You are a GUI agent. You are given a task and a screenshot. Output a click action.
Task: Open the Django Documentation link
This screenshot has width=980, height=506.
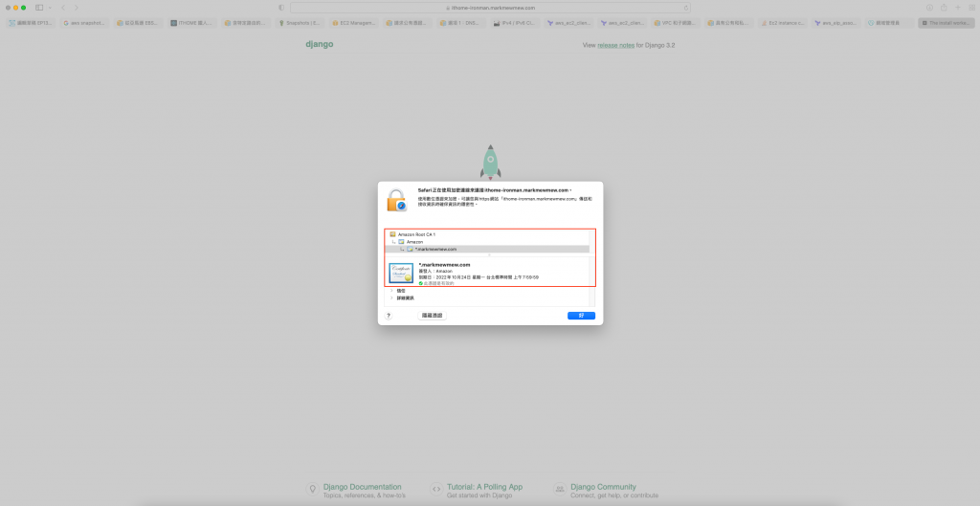(x=363, y=487)
